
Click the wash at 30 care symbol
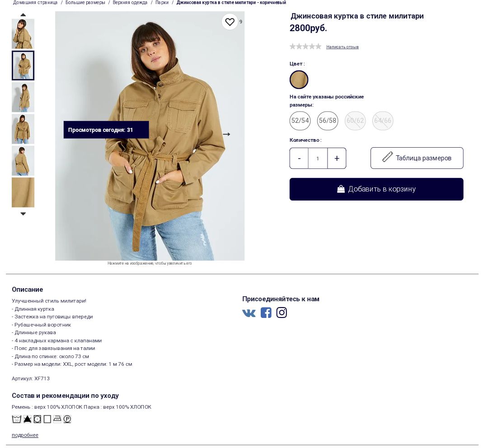coord(17,419)
